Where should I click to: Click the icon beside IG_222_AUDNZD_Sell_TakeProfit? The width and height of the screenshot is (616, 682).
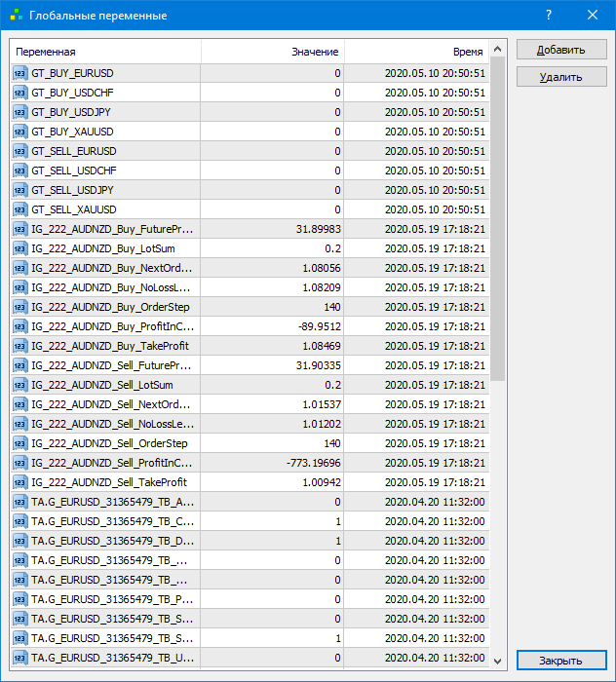[20, 482]
